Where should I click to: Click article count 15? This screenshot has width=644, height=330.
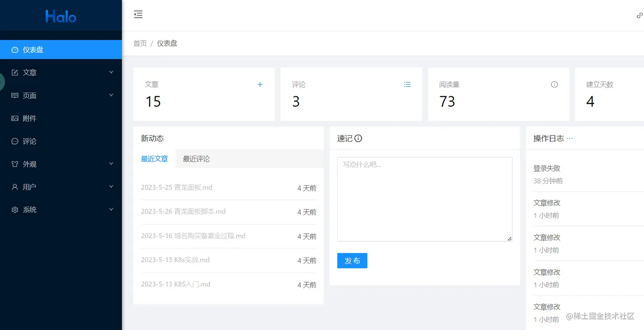click(153, 102)
